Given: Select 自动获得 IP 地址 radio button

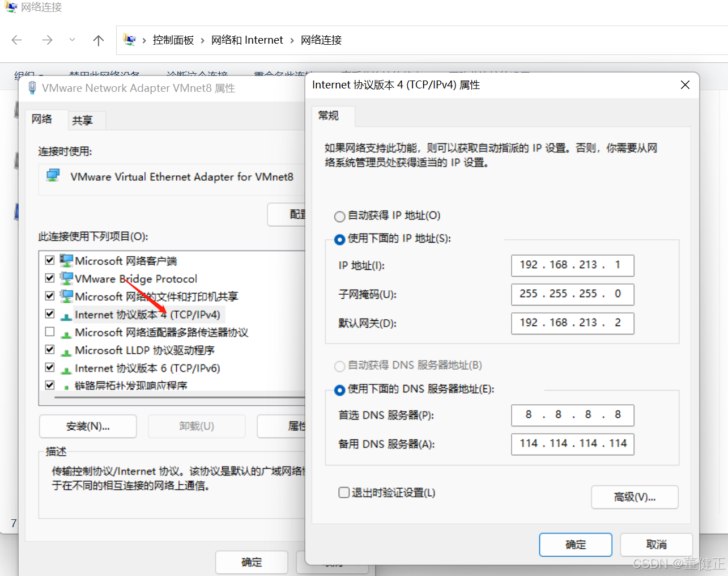Looking at the screenshot, I should (x=339, y=216).
